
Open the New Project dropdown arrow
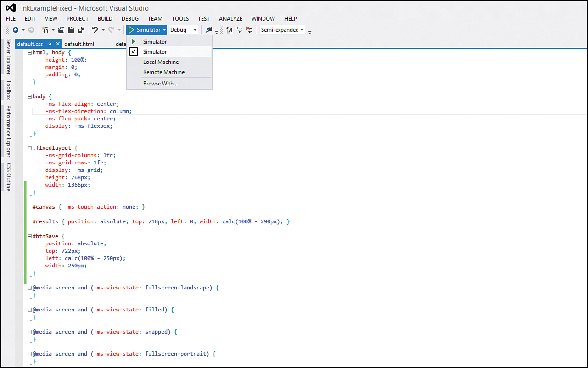click(53, 30)
